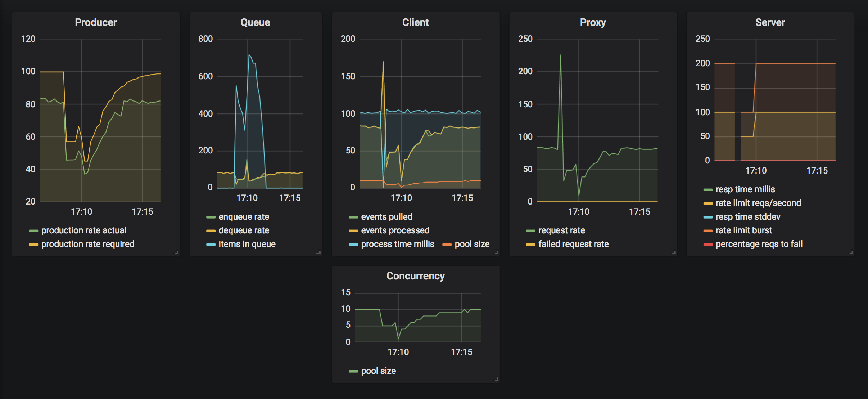Click the 'rate limit burst' legend label

pyautogui.click(x=744, y=230)
